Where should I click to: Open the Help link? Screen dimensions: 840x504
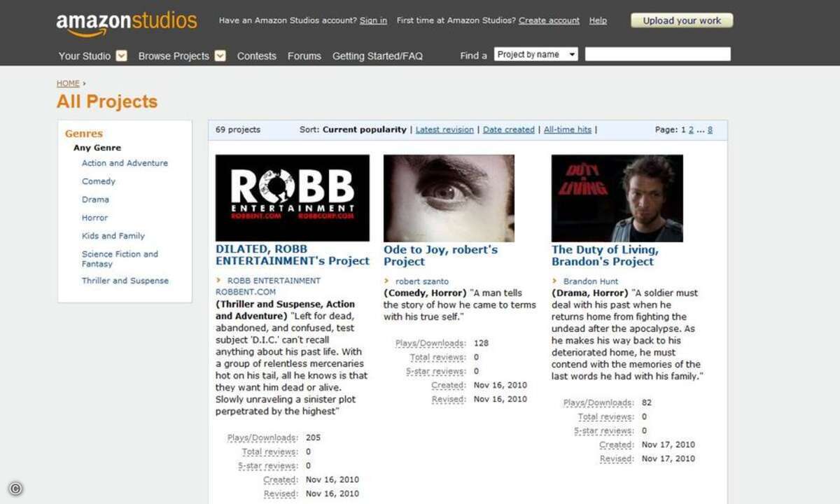[x=598, y=21]
